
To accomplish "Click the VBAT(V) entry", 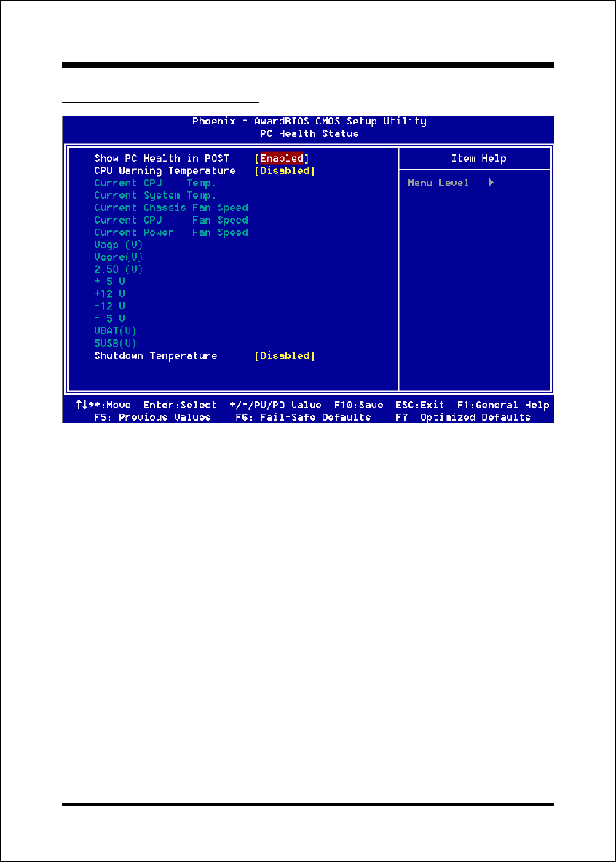I will point(116,331).
